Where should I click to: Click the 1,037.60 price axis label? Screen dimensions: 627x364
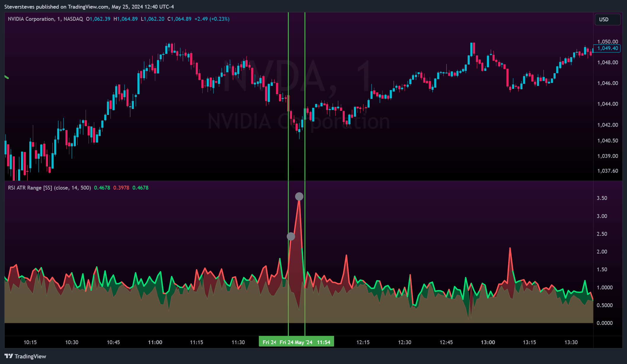pos(607,171)
